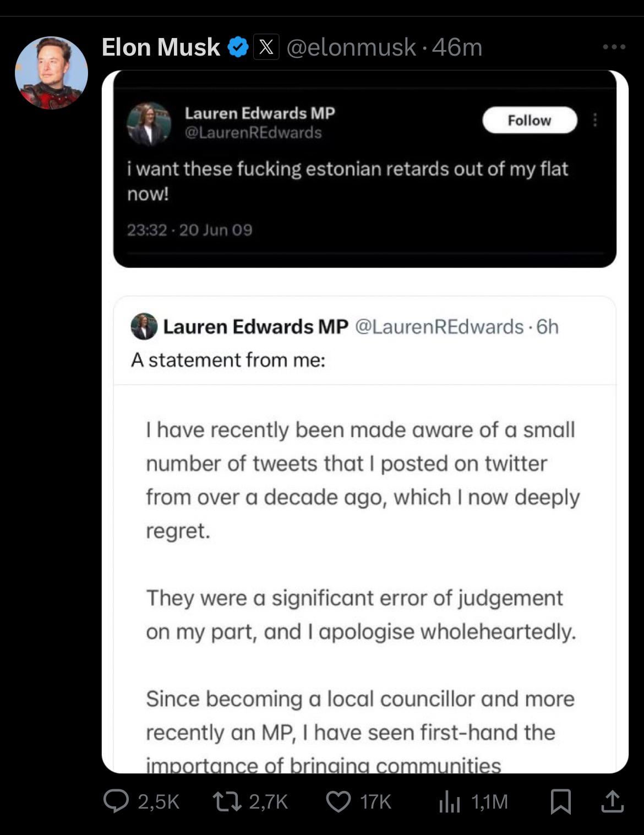Open the @elonmusk handle link

click(351, 47)
